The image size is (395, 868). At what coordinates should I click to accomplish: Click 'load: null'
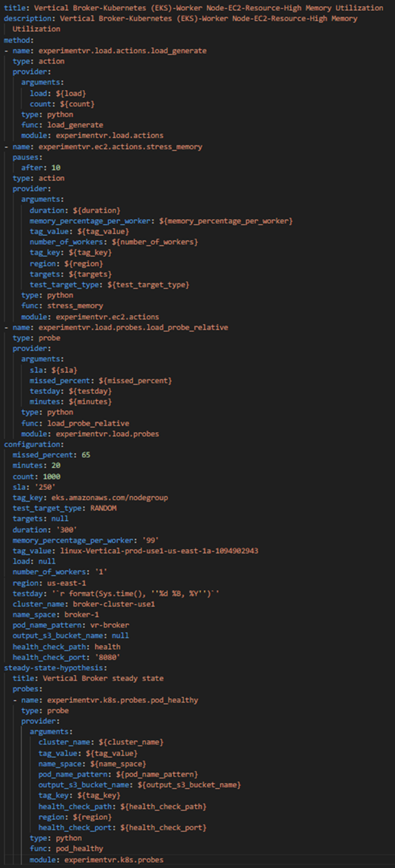[x=34, y=561]
